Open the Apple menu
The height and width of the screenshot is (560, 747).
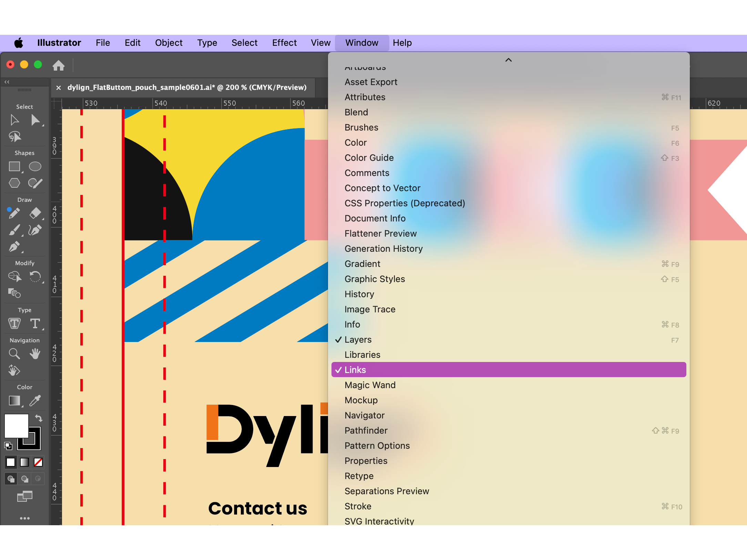pyautogui.click(x=19, y=43)
